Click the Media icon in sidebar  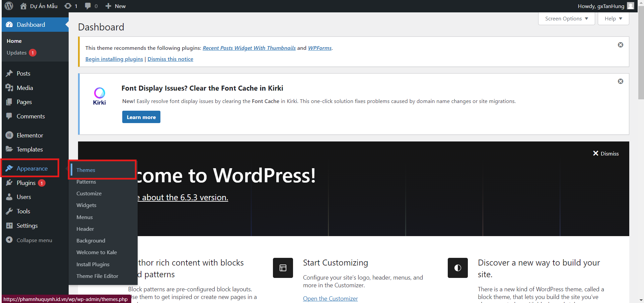pyautogui.click(x=9, y=88)
